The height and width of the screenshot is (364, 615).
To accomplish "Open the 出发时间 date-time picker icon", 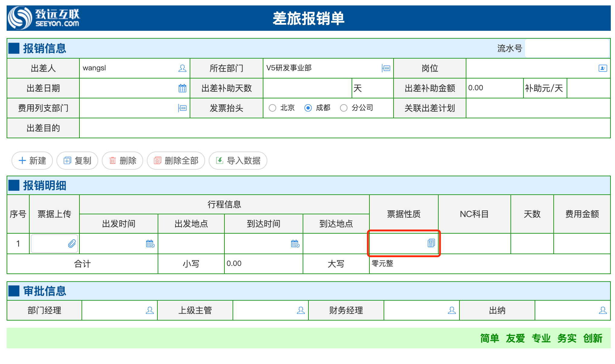I will click(x=150, y=244).
